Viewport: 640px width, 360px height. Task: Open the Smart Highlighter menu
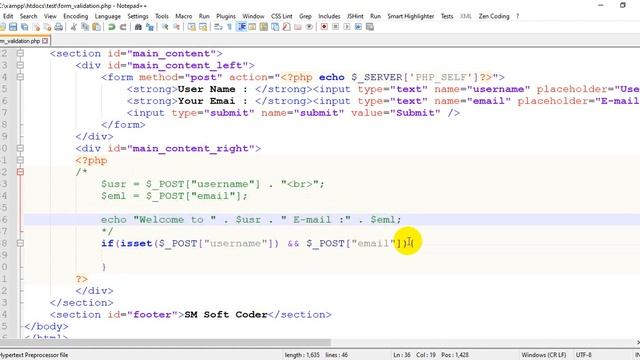[411, 16]
